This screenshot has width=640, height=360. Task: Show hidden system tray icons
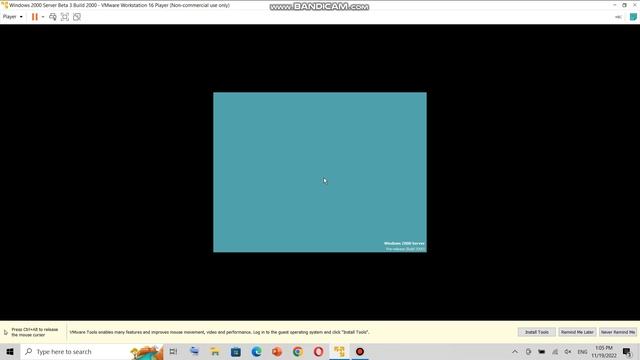(515, 351)
